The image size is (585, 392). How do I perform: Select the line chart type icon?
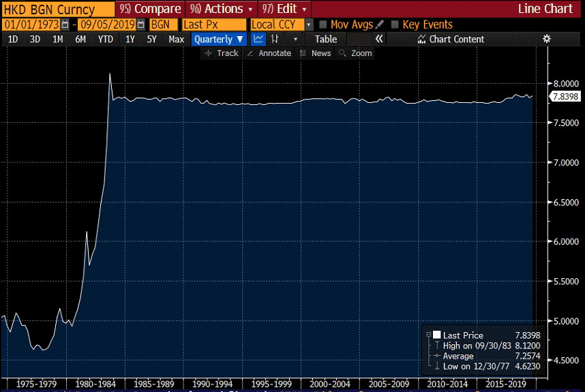pyautogui.click(x=258, y=40)
